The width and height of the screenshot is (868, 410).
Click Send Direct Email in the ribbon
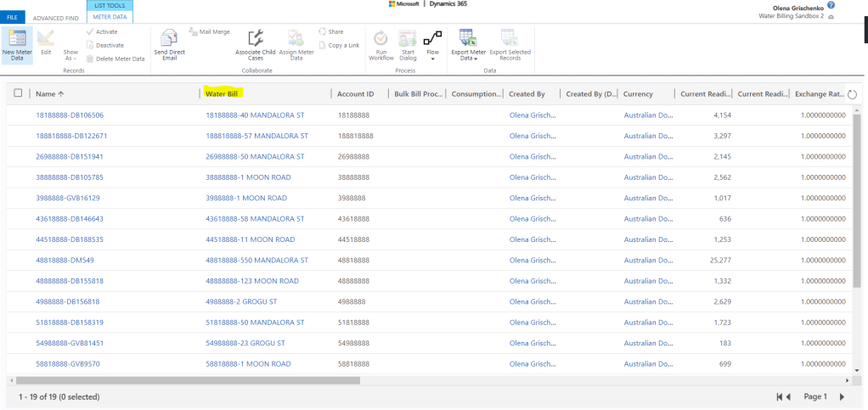[x=170, y=39]
